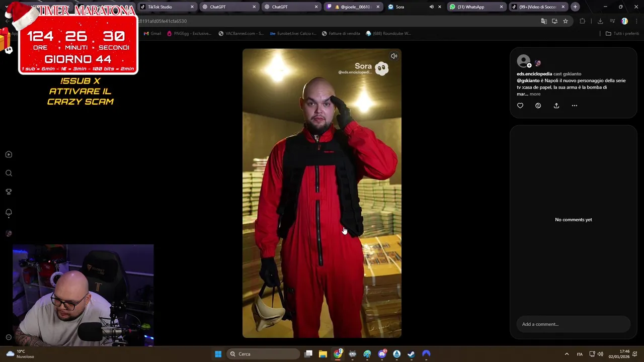Open browser downloads icon
Image resolution: width=644 pixels, height=362 pixels.
click(600, 21)
